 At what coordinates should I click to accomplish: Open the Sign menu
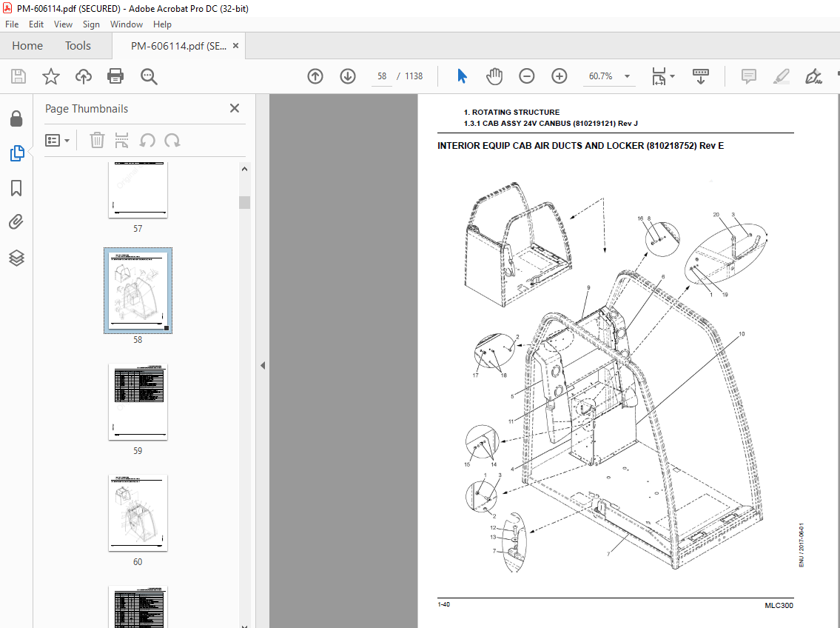(91, 24)
